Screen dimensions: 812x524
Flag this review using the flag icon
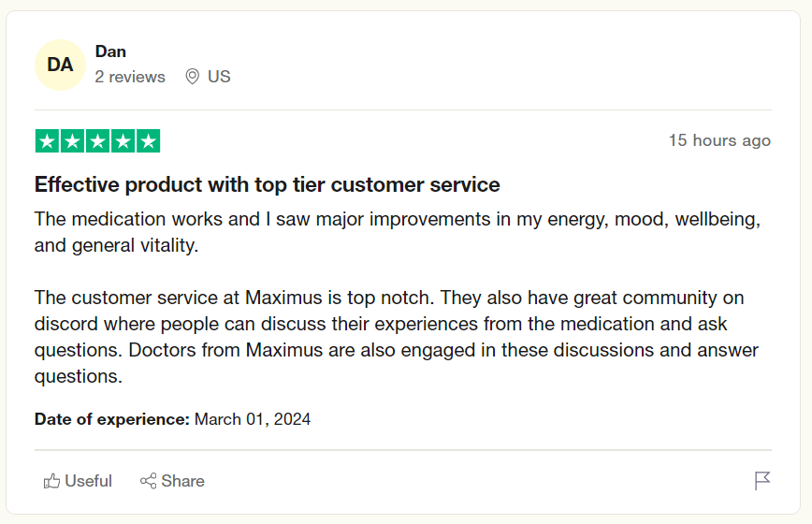click(762, 481)
